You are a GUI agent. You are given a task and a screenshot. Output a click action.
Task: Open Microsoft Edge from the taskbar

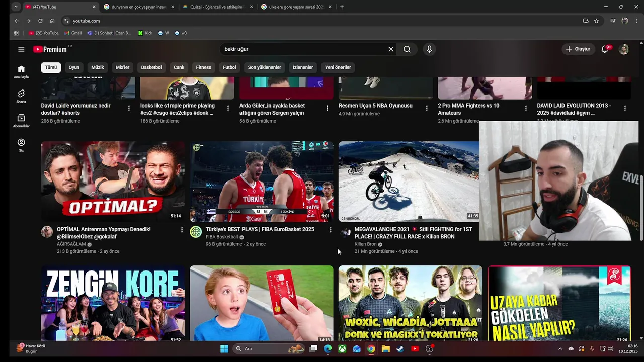pos(328,348)
